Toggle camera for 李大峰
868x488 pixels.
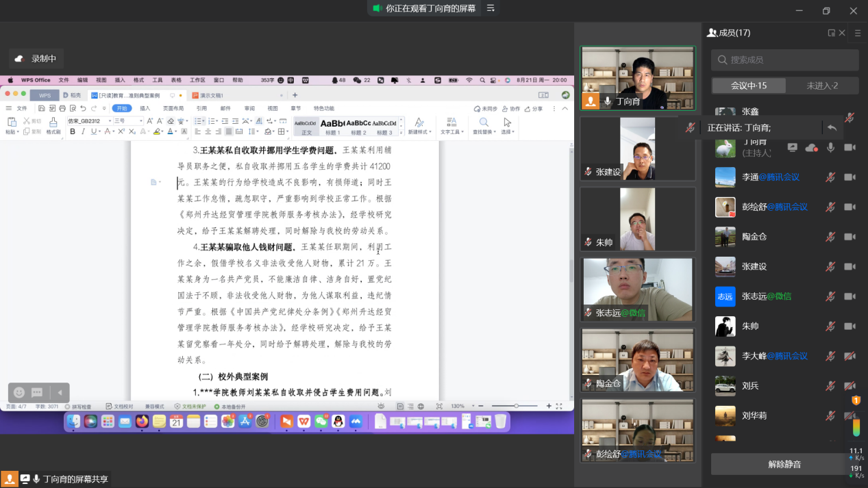click(850, 356)
